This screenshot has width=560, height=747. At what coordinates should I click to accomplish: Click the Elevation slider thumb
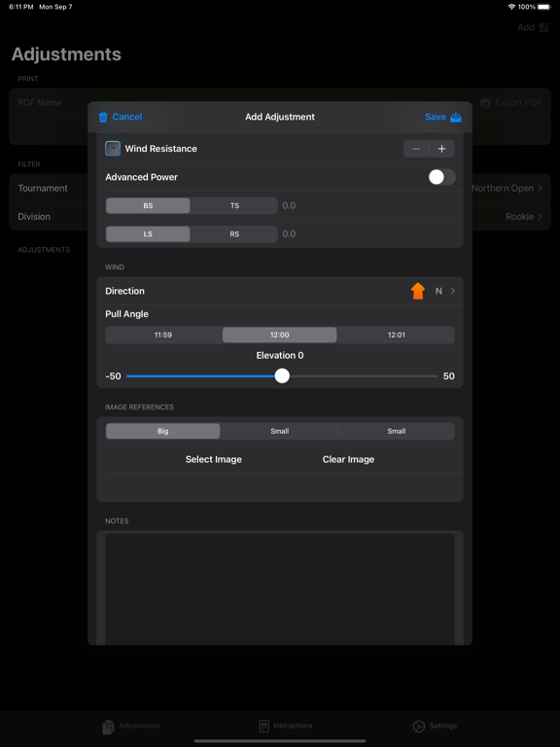pyautogui.click(x=282, y=375)
